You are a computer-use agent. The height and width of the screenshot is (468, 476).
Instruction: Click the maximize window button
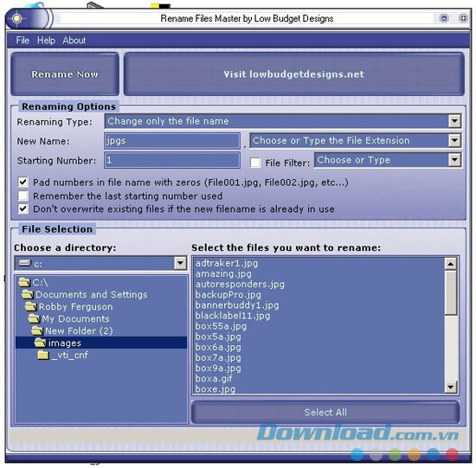click(463, 18)
